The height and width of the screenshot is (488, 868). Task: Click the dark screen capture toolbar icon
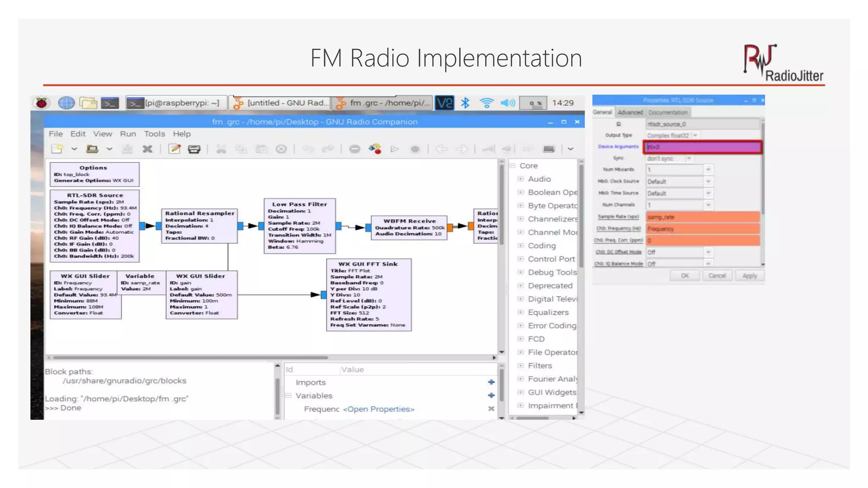point(548,149)
